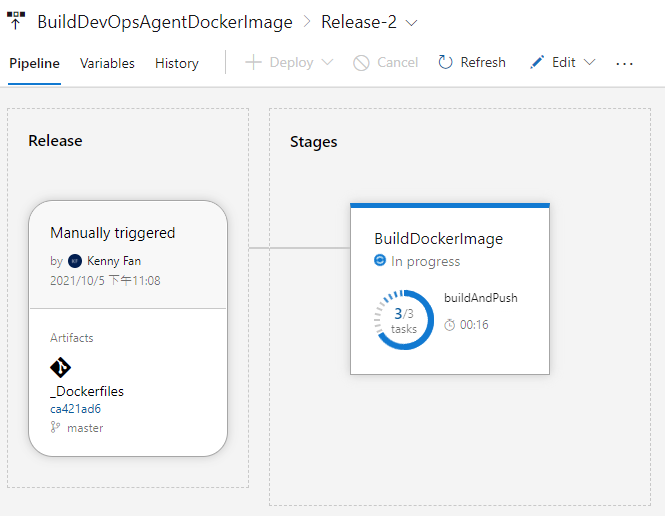Viewport: 665px width, 516px height.
Task: Click the Stages section heading
Action: tap(313, 142)
